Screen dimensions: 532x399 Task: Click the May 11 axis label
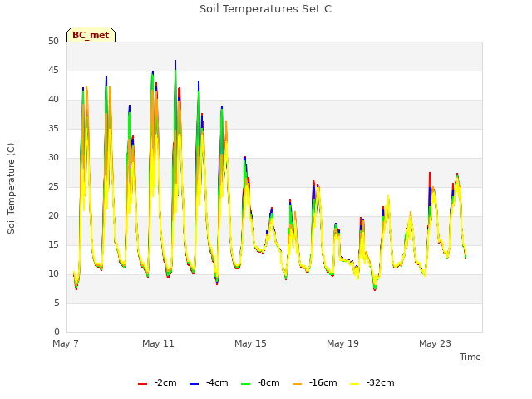click(x=158, y=343)
